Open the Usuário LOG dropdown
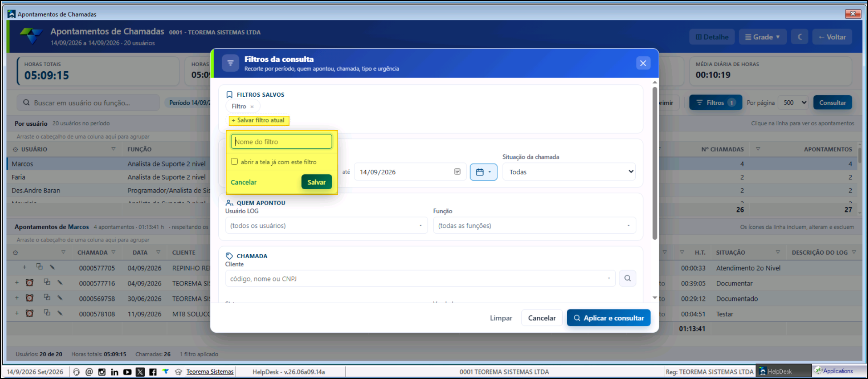The height and width of the screenshot is (379, 868). 326,226
